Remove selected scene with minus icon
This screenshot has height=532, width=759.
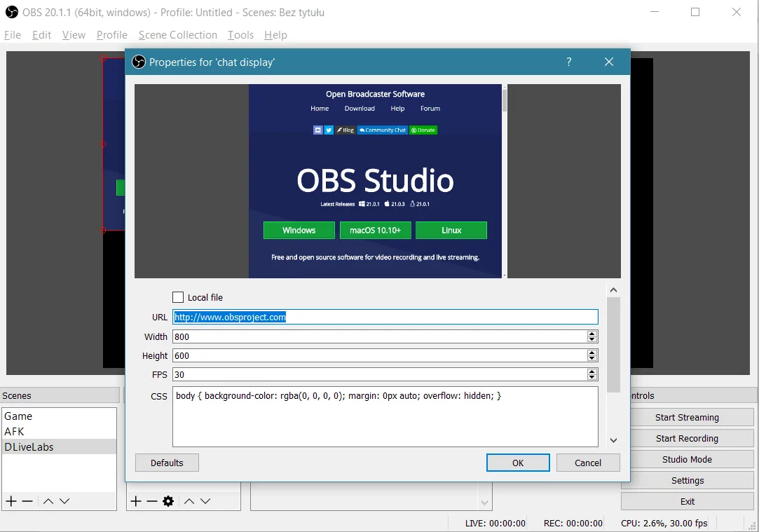pyautogui.click(x=27, y=501)
